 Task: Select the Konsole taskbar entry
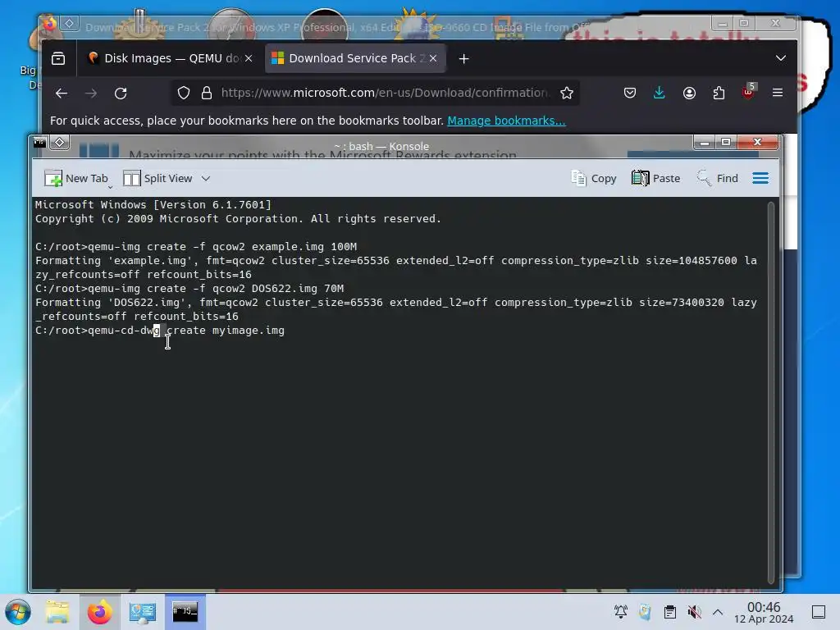coord(185,612)
